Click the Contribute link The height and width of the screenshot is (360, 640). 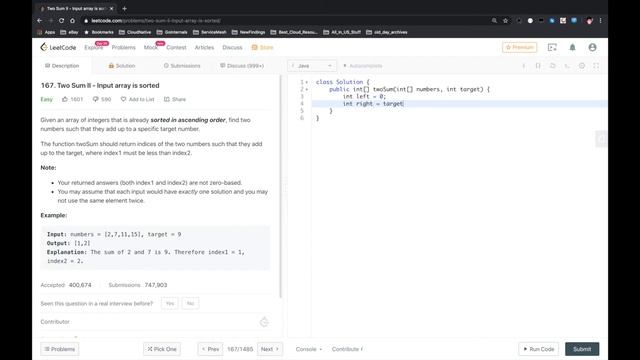coord(347,349)
